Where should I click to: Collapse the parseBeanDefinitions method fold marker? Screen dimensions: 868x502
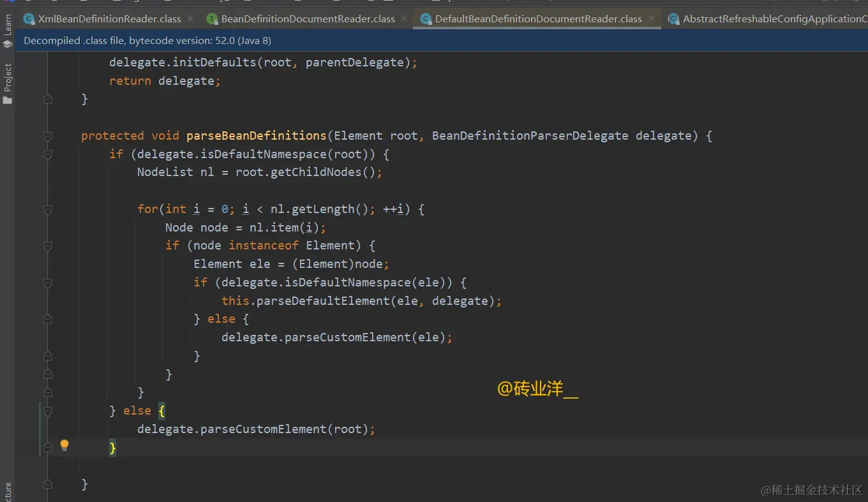47,136
